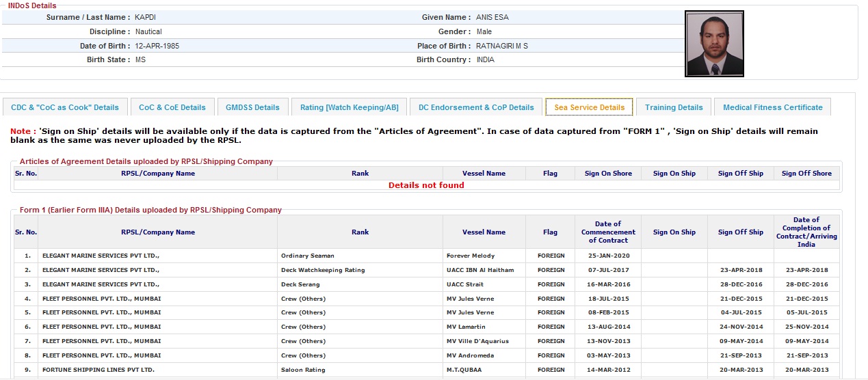
Task: Select the Saloon Rating rank cell
Action: [x=303, y=370]
